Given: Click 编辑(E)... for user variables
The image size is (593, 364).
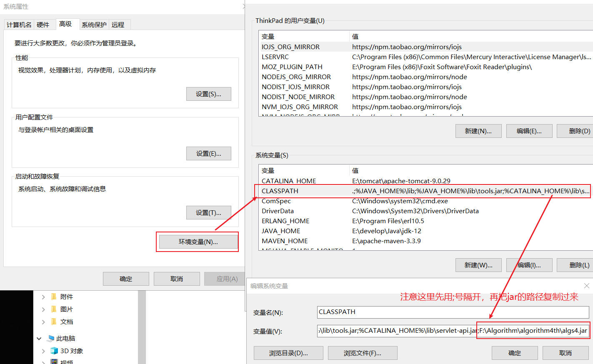Looking at the screenshot, I should (529, 131).
